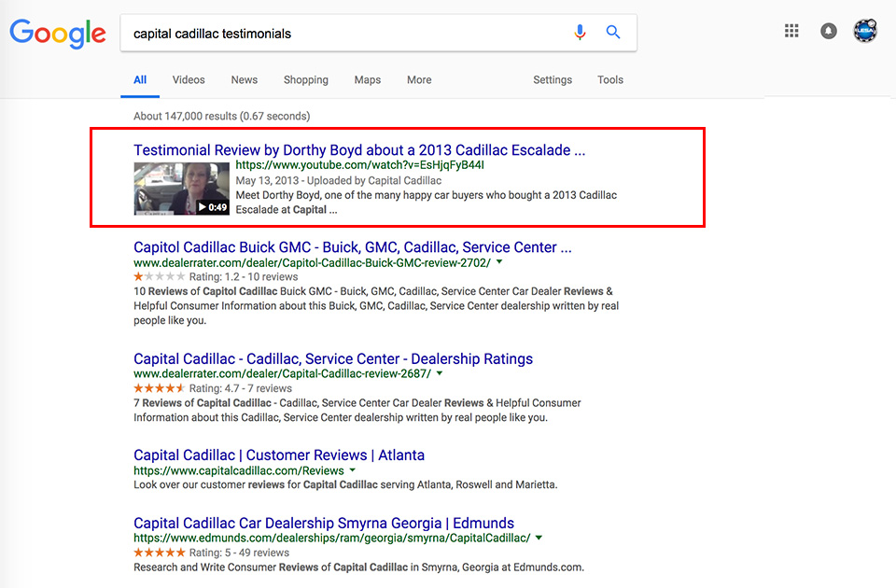Screen dimensions: 896x588
Task: Switch to the Shopping tab
Action: [306, 80]
